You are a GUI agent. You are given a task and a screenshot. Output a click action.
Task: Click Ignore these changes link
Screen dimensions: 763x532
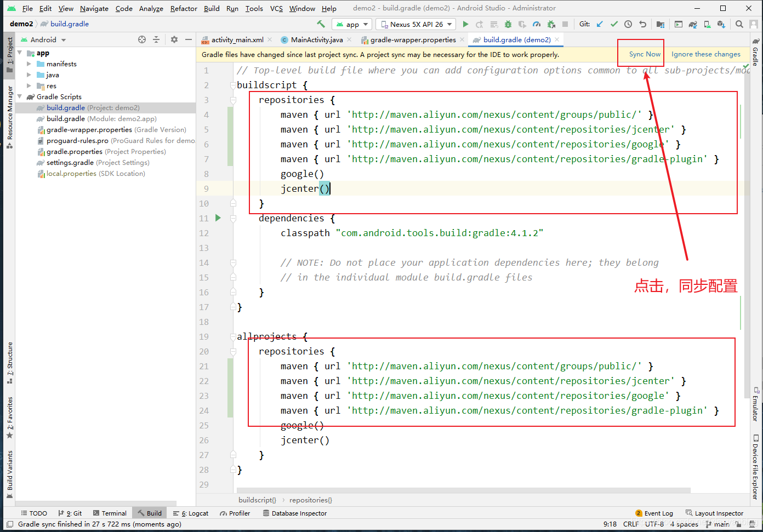pyautogui.click(x=705, y=54)
